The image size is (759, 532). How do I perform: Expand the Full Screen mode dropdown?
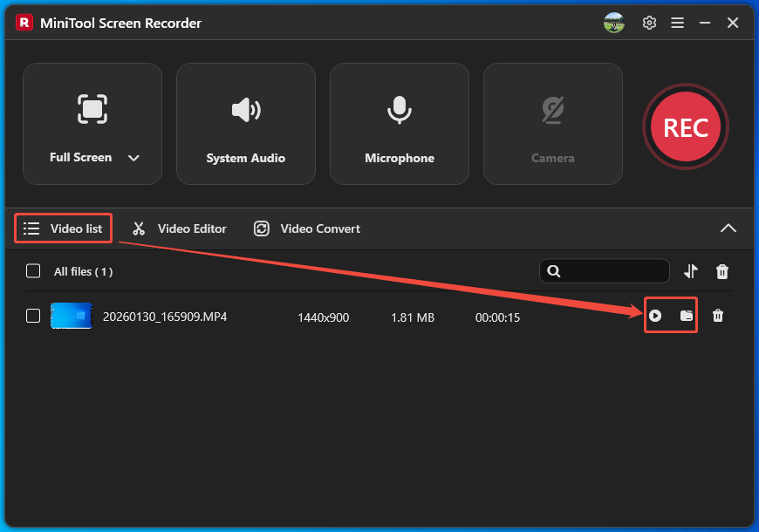point(133,158)
